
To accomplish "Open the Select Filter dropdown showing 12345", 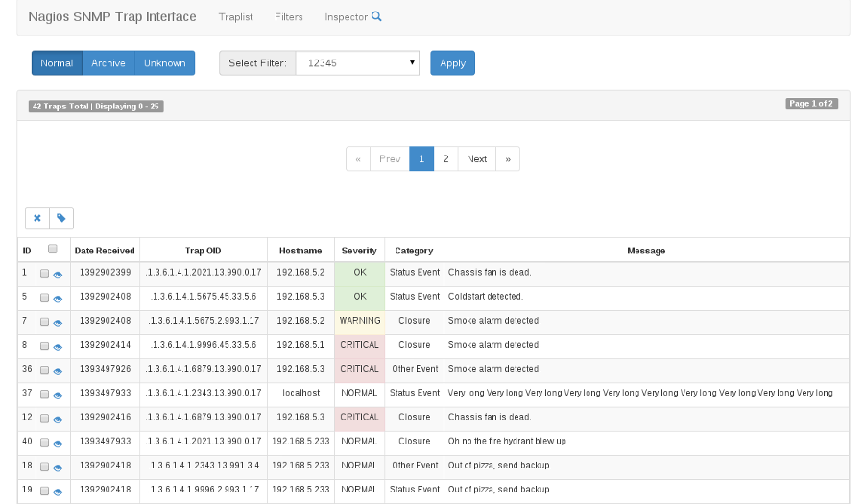I will (357, 62).
